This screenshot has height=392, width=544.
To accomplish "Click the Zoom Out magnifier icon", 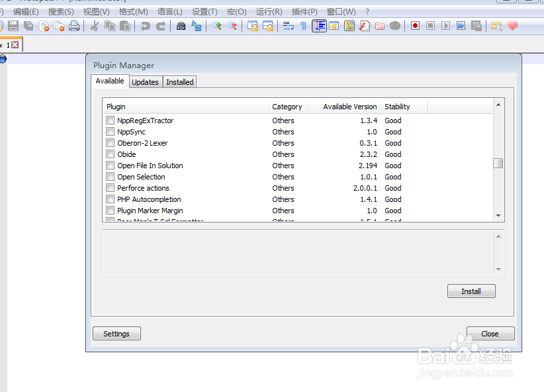I will 232,26.
